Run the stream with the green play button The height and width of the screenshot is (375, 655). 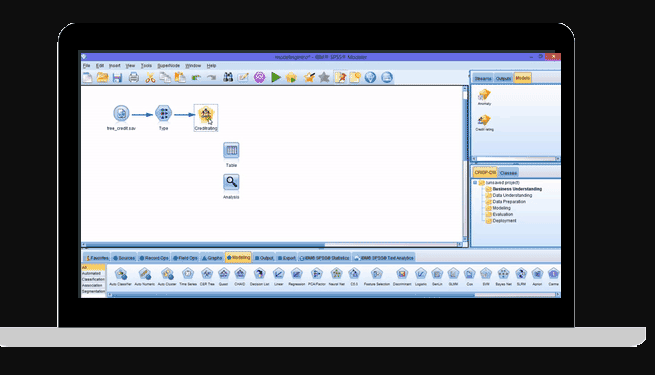pos(276,77)
